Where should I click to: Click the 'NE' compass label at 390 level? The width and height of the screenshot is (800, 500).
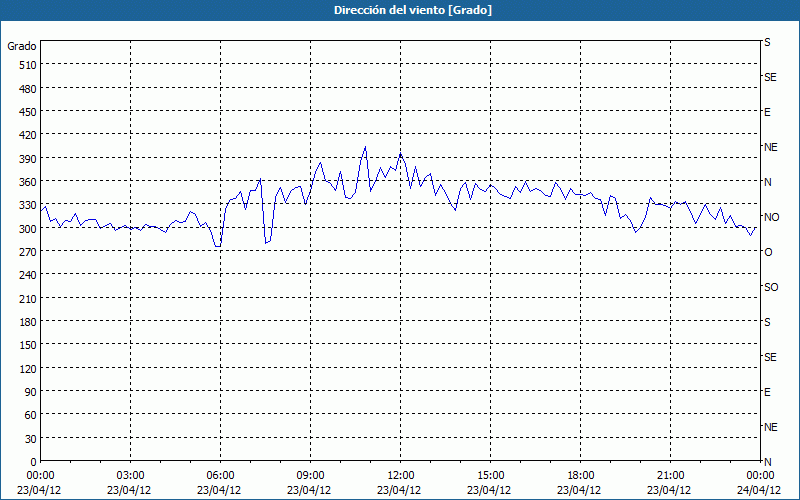click(x=771, y=147)
